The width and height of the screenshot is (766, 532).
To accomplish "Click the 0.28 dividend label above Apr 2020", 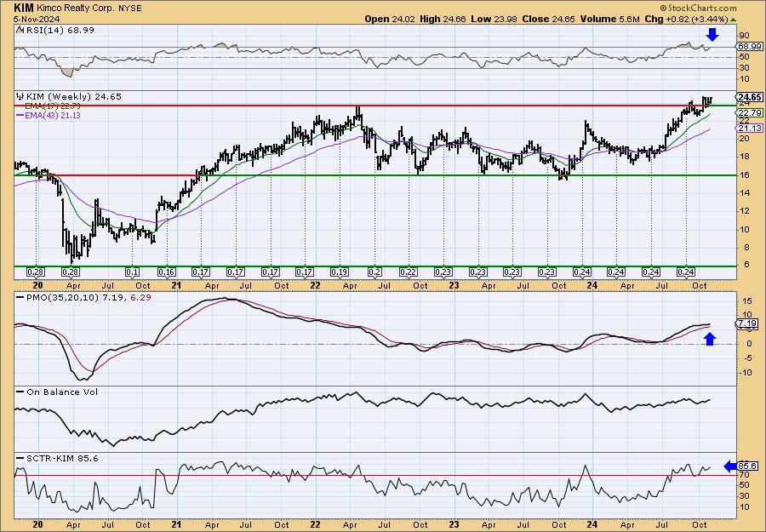I will coord(70,272).
